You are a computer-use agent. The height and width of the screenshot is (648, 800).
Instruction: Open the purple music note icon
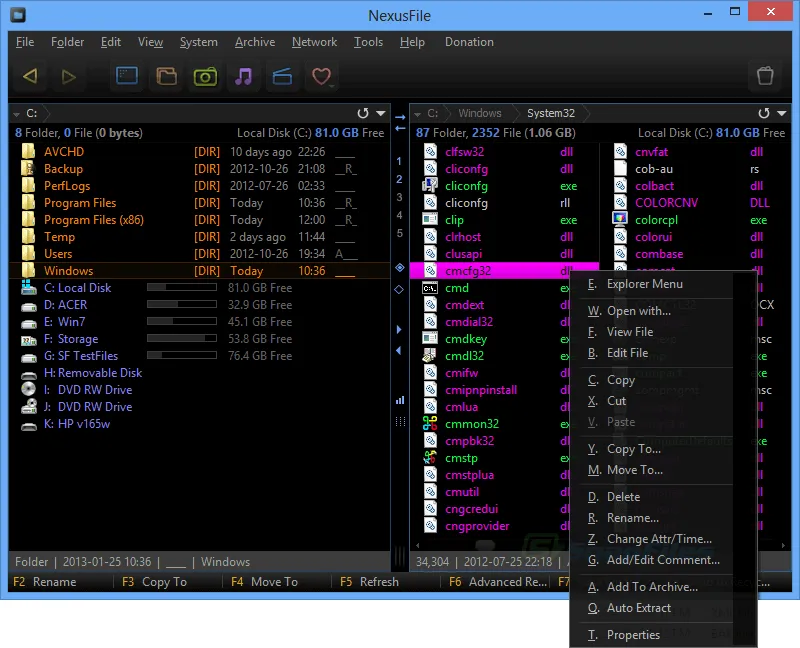243,76
